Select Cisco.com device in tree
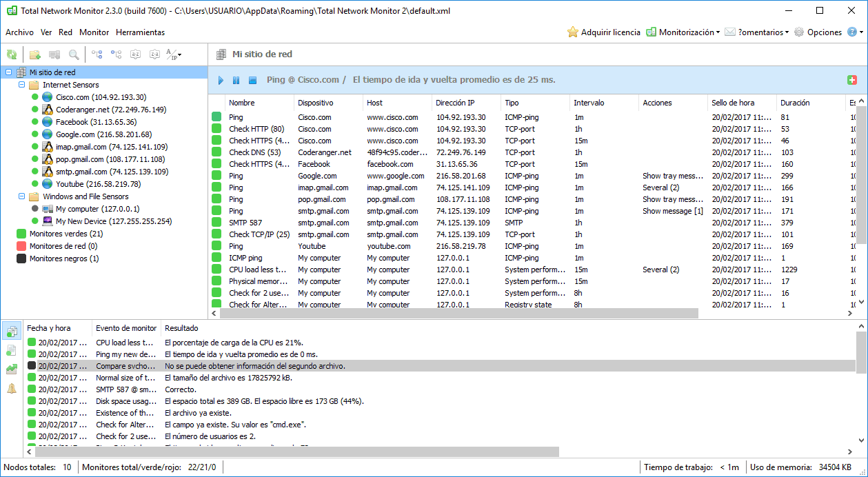 [x=101, y=97]
